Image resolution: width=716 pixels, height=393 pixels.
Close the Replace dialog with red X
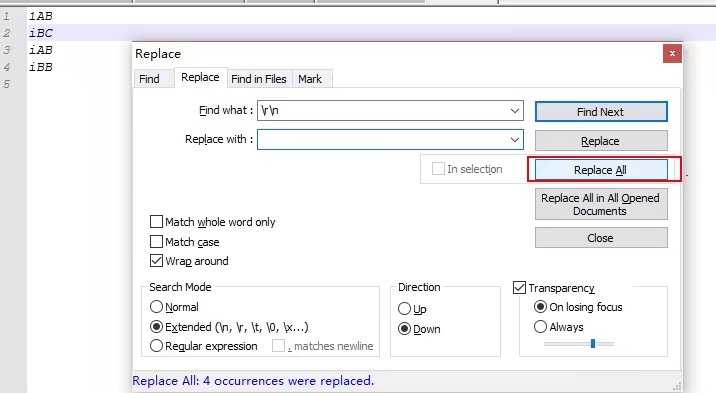(x=672, y=53)
